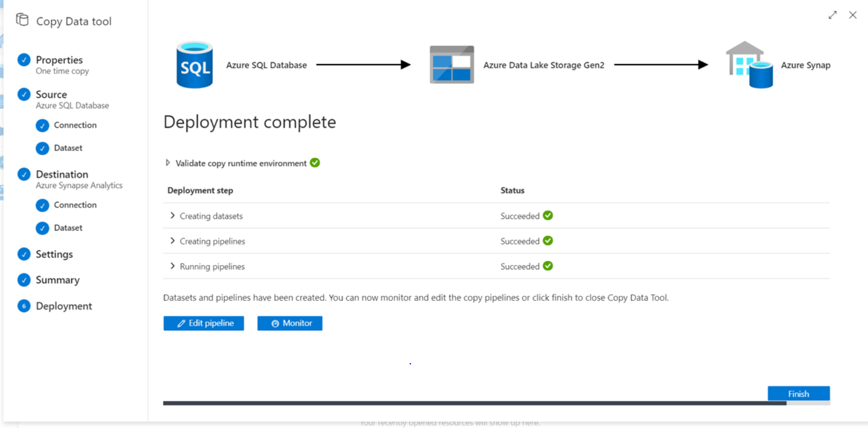Expand the Running pipelines step
The width and height of the screenshot is (868, 428).
[x=172, y=266]
